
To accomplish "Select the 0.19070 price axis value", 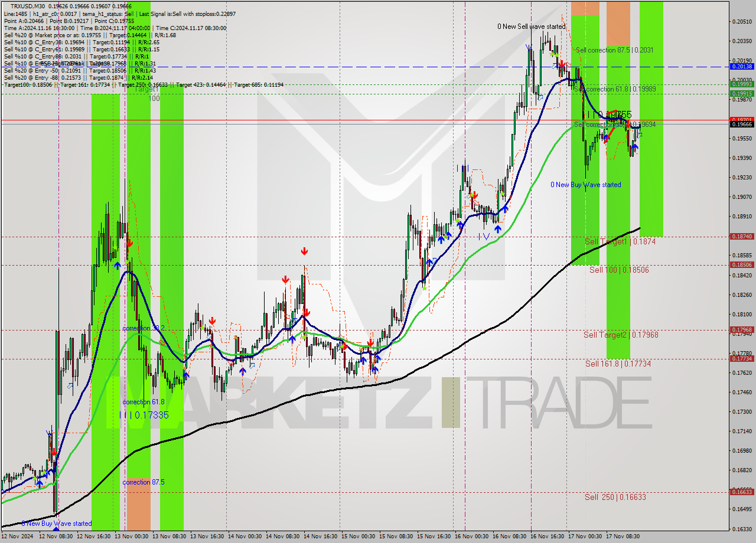I will coord(742,197).
